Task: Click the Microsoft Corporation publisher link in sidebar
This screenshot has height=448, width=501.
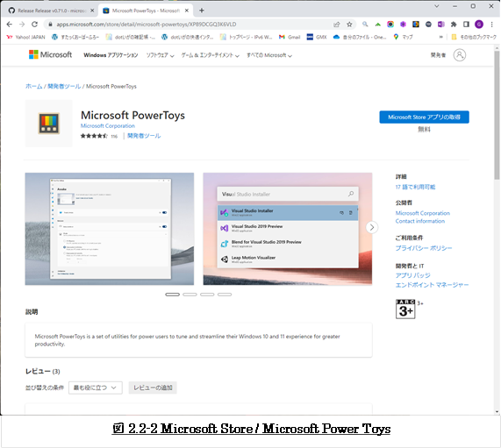Action: [x=422, y=213]
